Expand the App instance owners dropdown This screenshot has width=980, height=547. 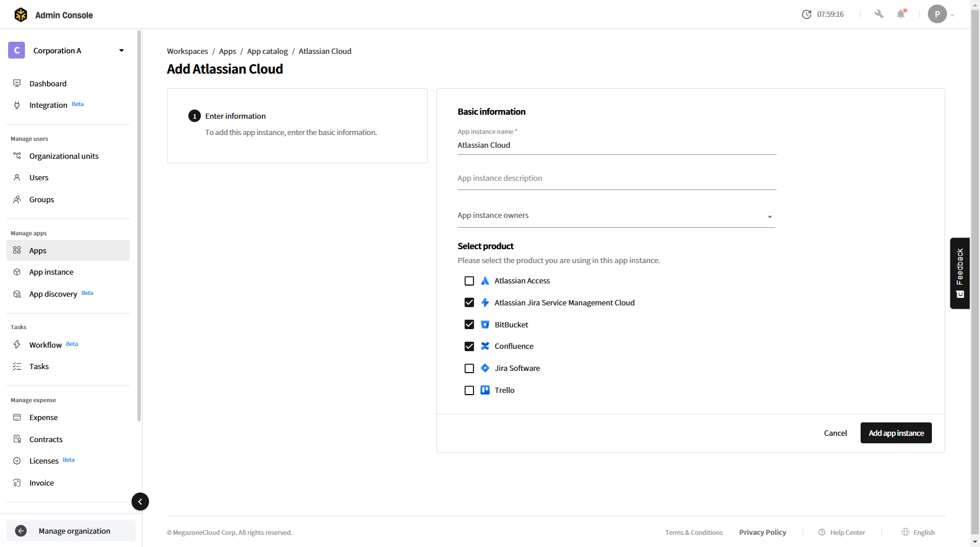pos(770,217)
